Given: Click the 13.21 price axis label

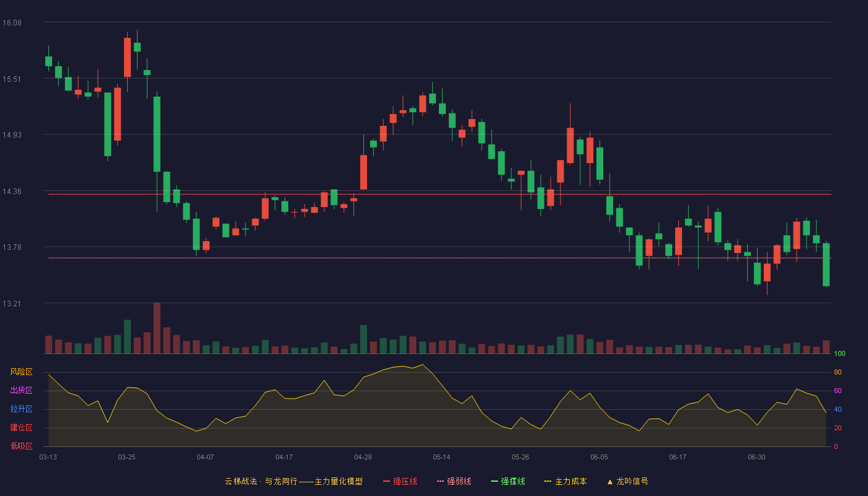Looking at the screenshot, I should point(12,304).
